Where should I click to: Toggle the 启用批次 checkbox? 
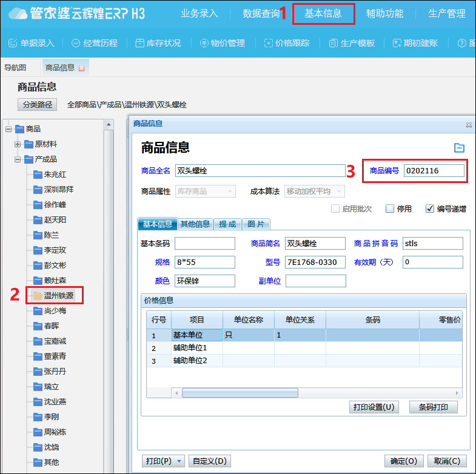click(x=335, y=209)
